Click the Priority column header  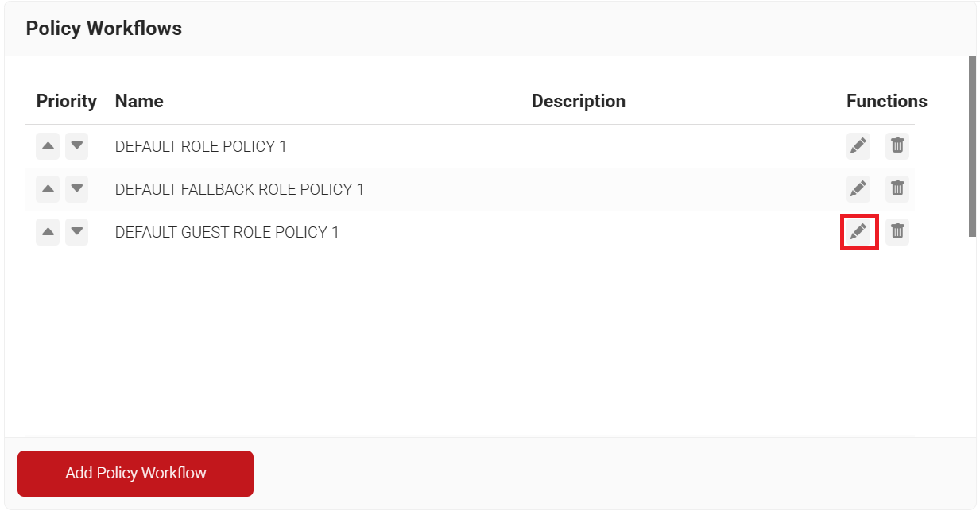(66, 102)
